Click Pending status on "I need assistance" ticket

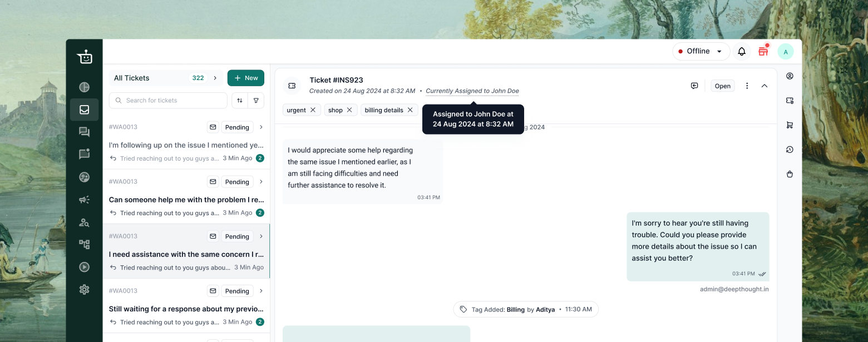[237, 236]
